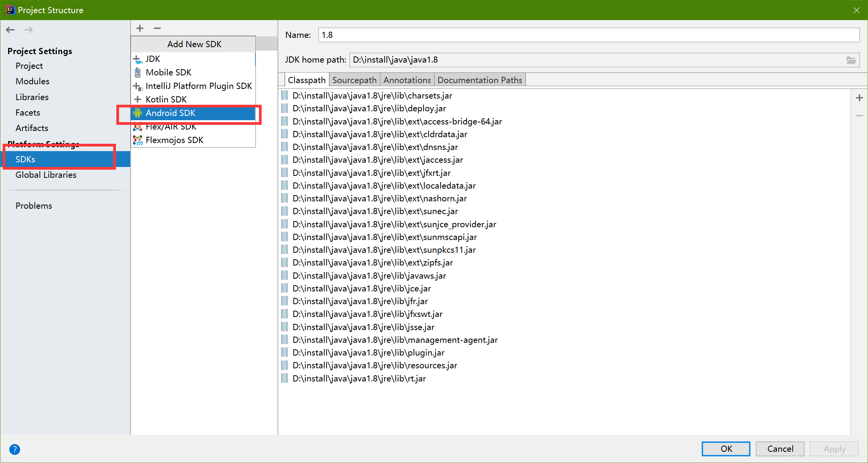Select charsets.jar classpath entry
Viewport: 868px width, 463px height.
point(372,95)
